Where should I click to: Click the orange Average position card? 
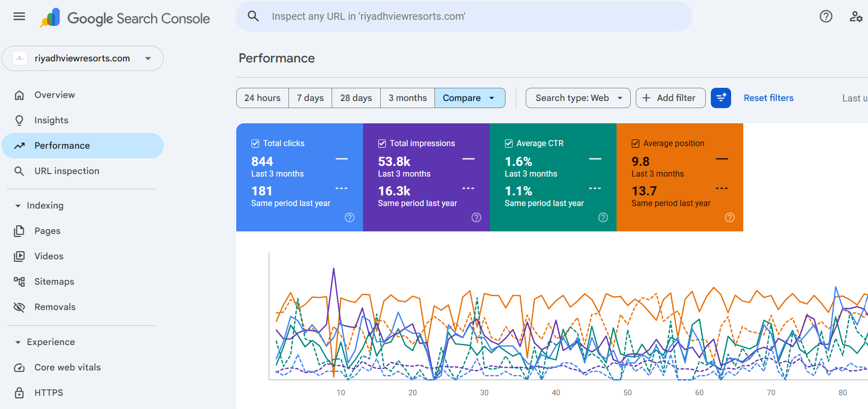pos(679,178)
